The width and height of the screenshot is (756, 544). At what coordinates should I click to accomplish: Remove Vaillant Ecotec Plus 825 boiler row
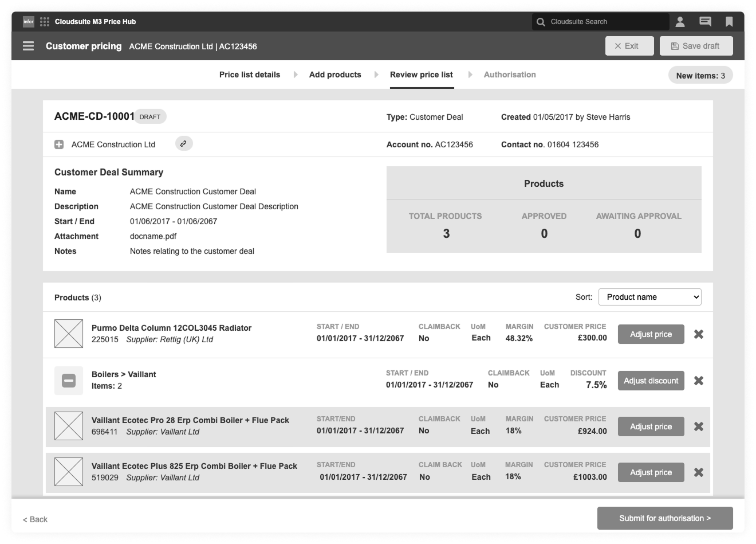click(699, 472)
